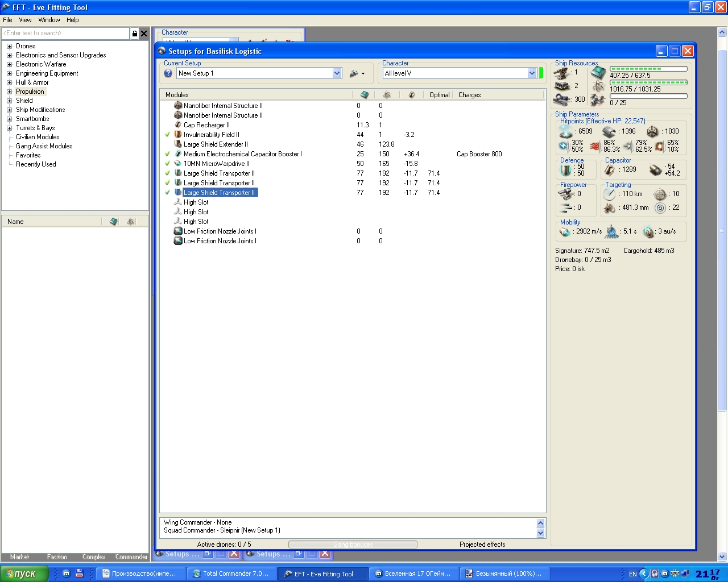
Task: Open the Current Setup dropdown
Action: coord(337,73)
